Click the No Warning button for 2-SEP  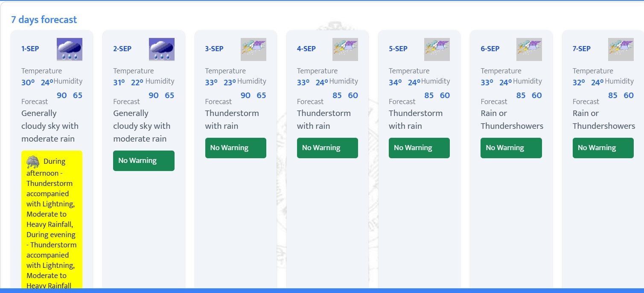point(144,161)
